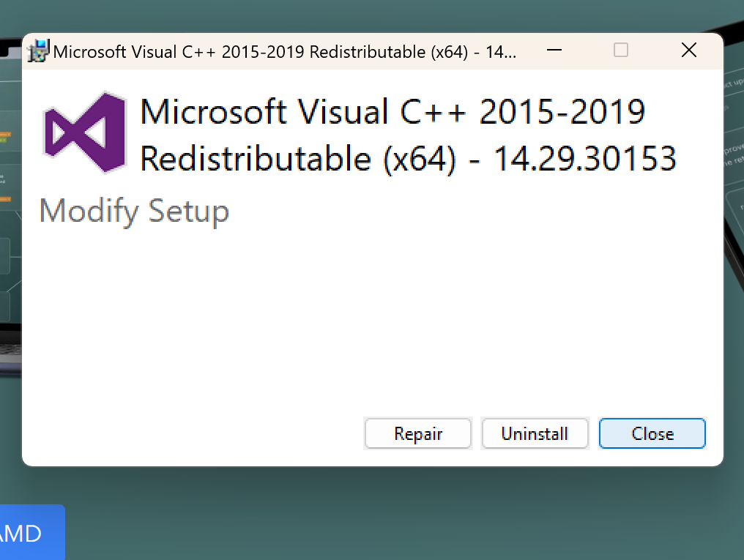Click the blue AMD button behind the dialog
744x560 pixels.
click(x=29, y=533)
